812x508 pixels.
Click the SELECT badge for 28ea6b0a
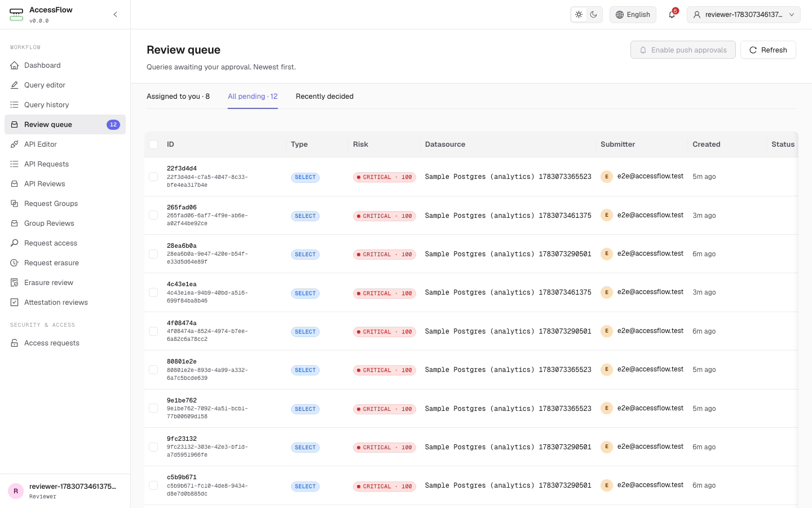pyautogui.click(x=305, y=255)
